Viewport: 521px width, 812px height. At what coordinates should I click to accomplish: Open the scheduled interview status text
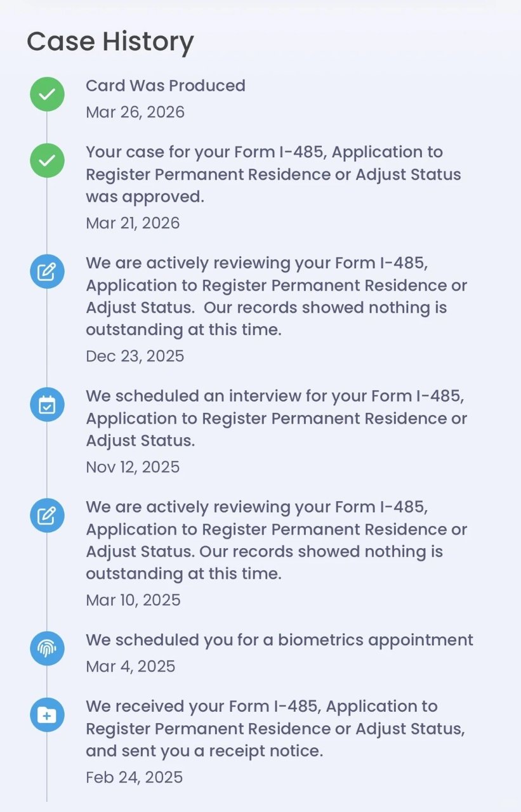[276, 418]
